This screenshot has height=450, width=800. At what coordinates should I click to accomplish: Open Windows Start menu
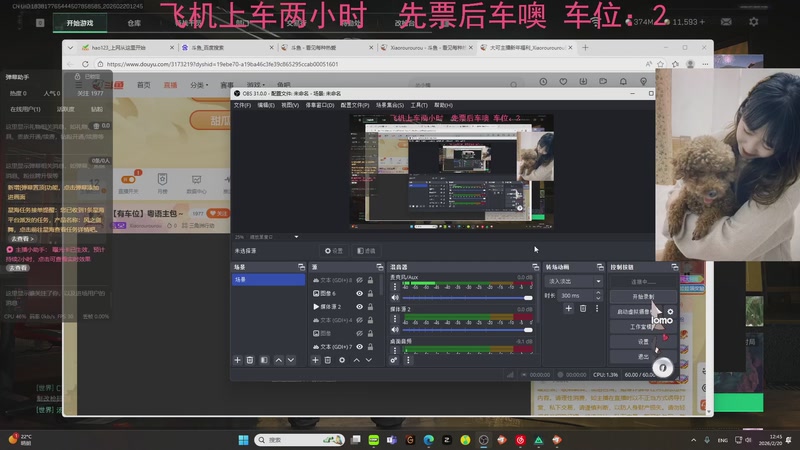[243, 440]
